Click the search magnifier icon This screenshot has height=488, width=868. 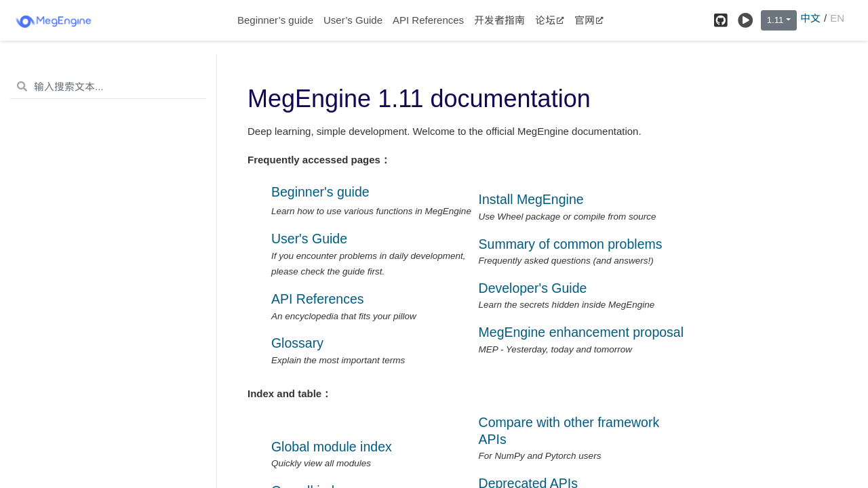22,87
